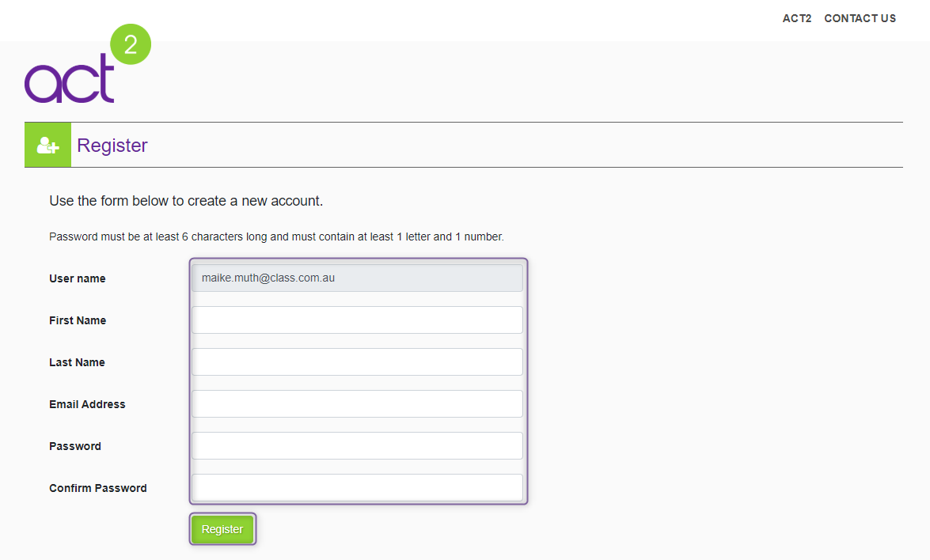Screen dimensions: 930x560
Task: Activate the Email Address field
Action: [x=357, y=404]
